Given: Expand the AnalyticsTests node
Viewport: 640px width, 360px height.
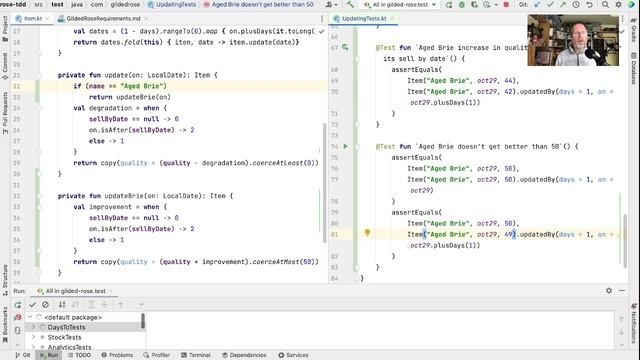Looking at the screenshot, I should 33,347.
